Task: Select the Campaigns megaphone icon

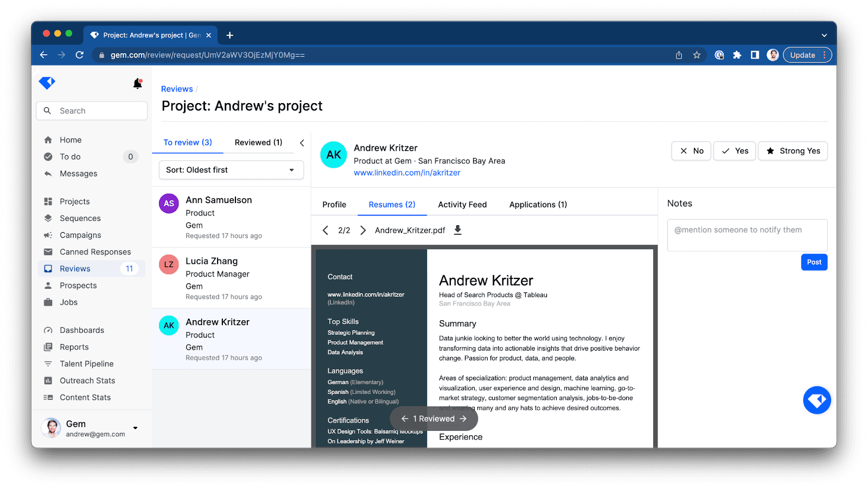Action: [x=49, y=234]
